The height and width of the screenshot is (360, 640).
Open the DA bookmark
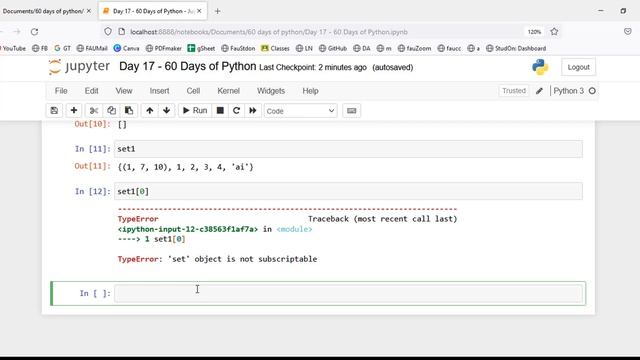click(362, 48)
